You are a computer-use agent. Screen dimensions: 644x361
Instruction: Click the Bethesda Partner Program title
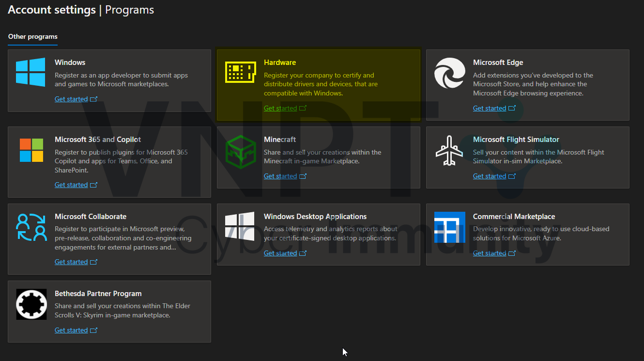pos(98,294)
